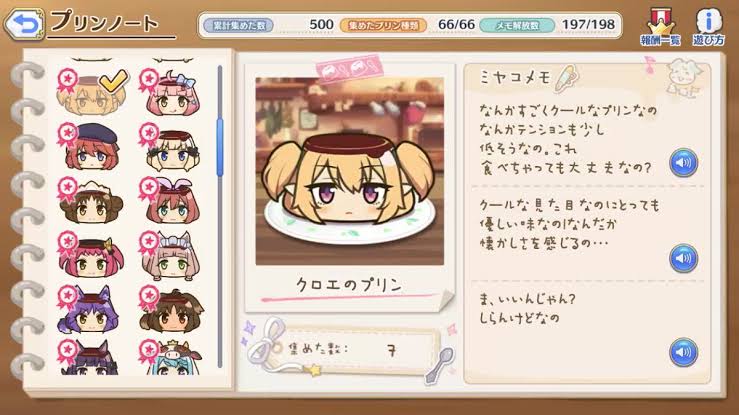The image size is (739, 415).
Task: Pick the pink-haired pudding with star hairpin
Action: point(92,255)
